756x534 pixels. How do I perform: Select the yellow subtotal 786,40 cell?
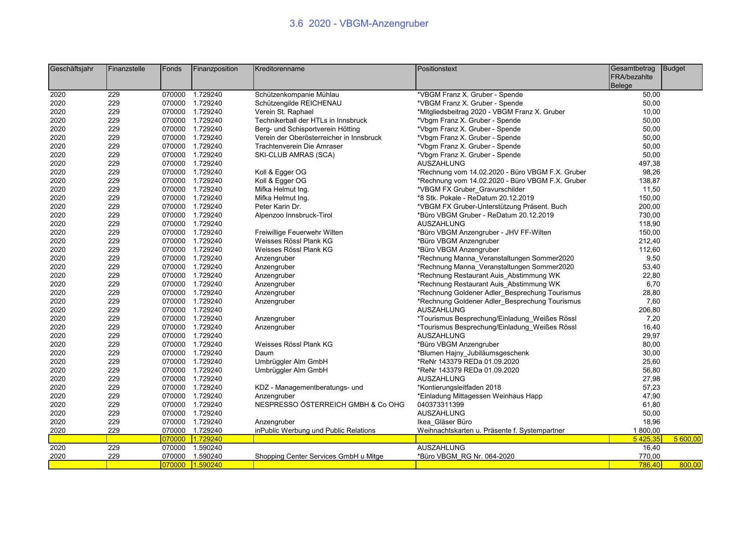pos(649,465)
